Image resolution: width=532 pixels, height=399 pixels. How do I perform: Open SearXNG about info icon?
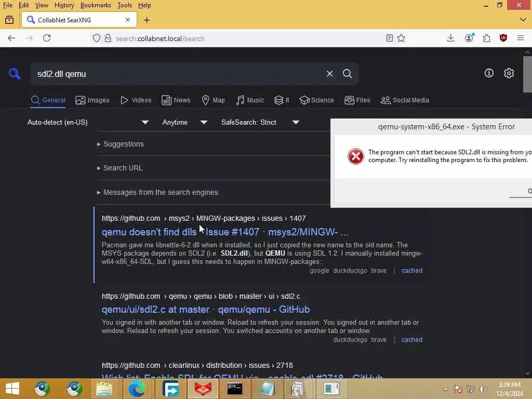click(x=489, y=73)
